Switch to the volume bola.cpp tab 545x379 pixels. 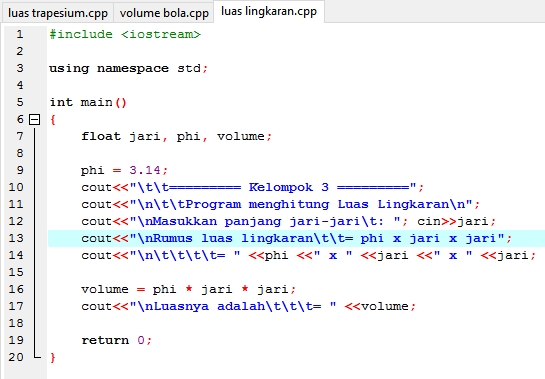pos(164,13)
